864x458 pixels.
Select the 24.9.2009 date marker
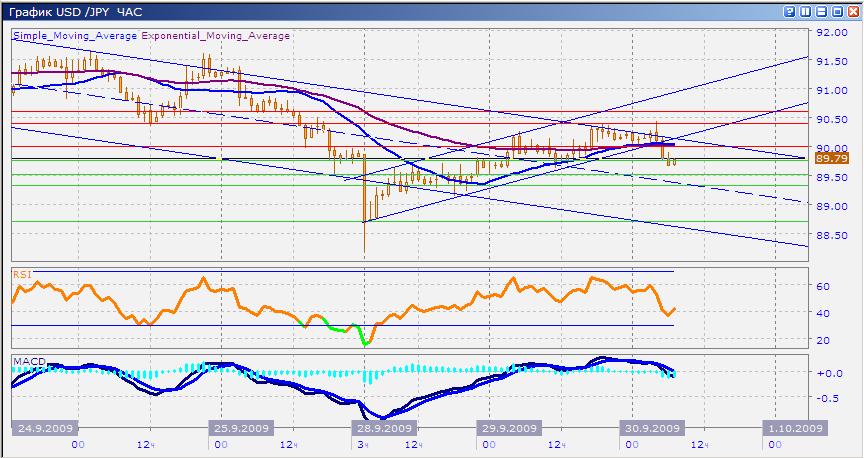click(x=45, y=428)
